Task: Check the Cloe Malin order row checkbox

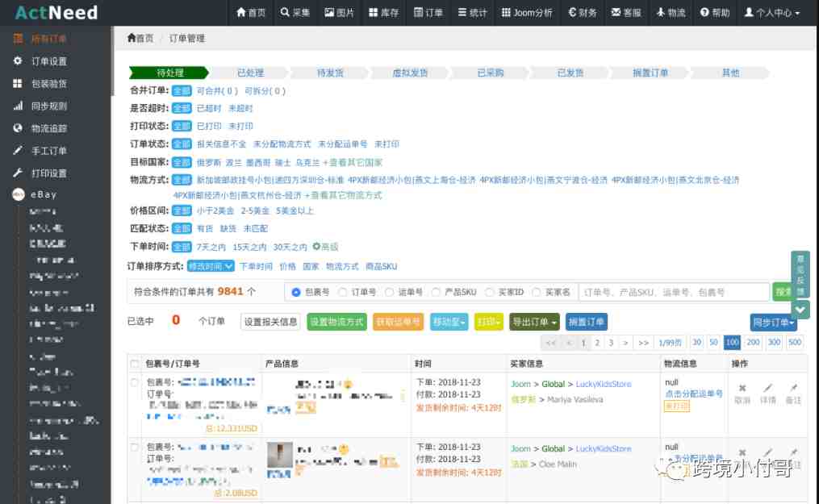Action: coord(135,447)
